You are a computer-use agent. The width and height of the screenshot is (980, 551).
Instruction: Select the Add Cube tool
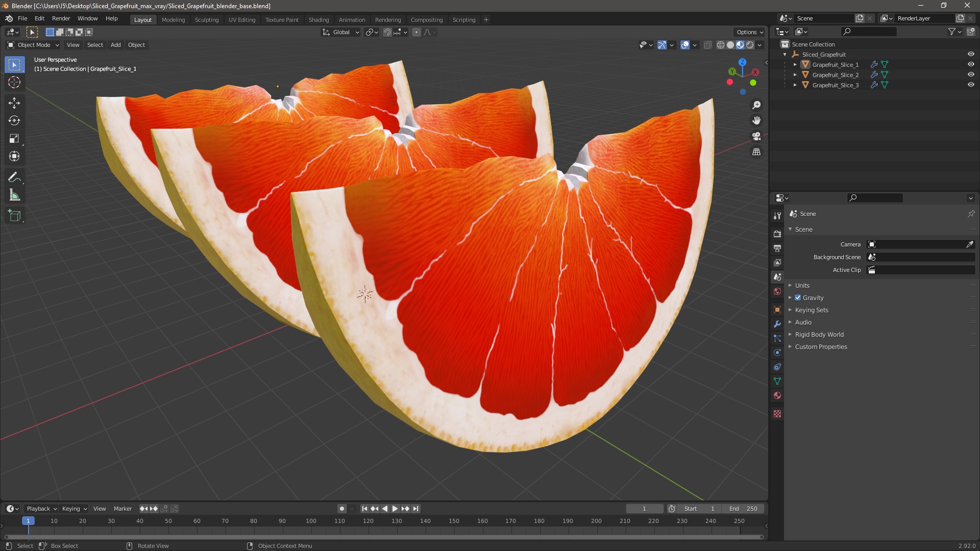14,216
